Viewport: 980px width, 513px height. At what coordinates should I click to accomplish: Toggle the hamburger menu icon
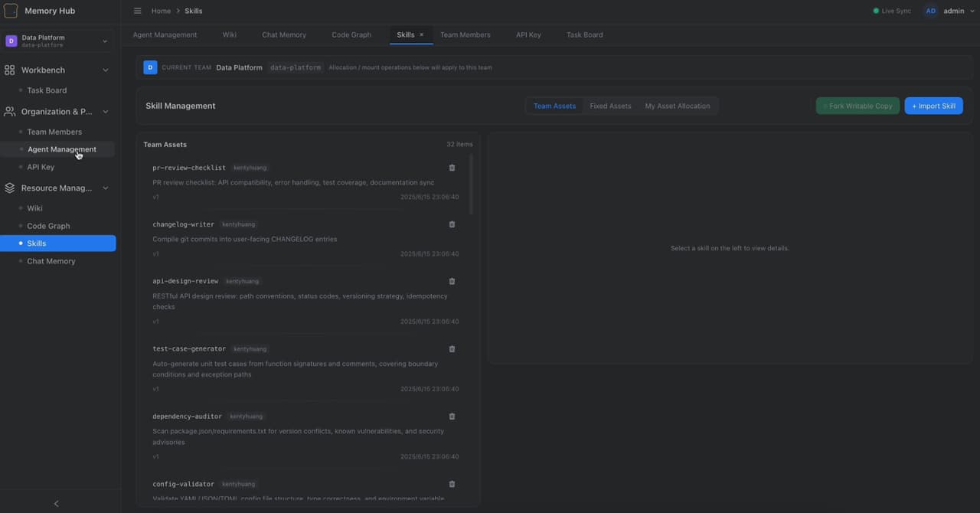tap(138, 11)
